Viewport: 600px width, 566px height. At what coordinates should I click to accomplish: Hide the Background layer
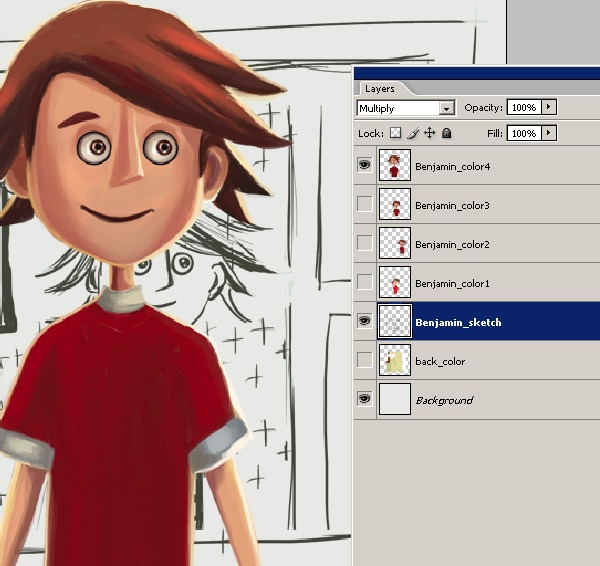coord(364,399)
